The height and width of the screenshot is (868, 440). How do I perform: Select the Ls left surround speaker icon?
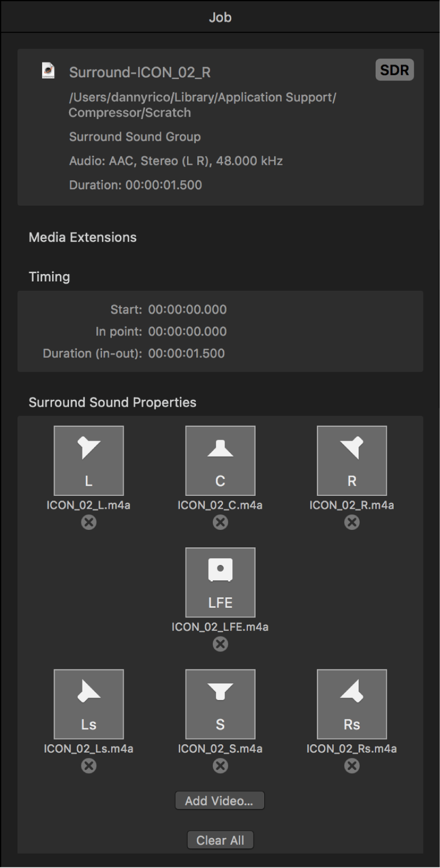point(89,704)
